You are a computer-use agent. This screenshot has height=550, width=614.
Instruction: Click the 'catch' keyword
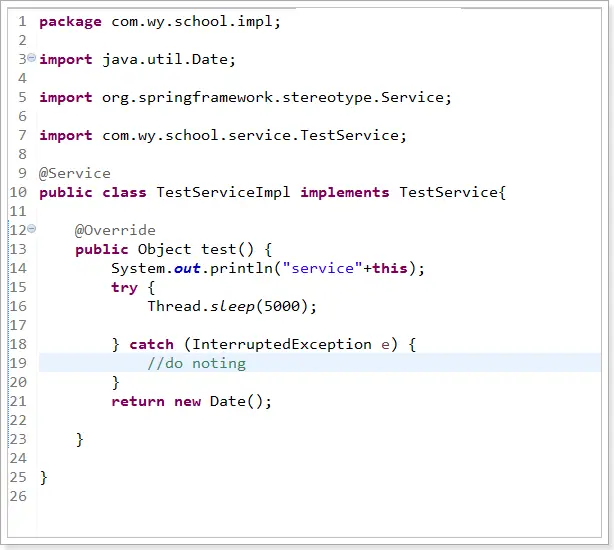(152, 344)
